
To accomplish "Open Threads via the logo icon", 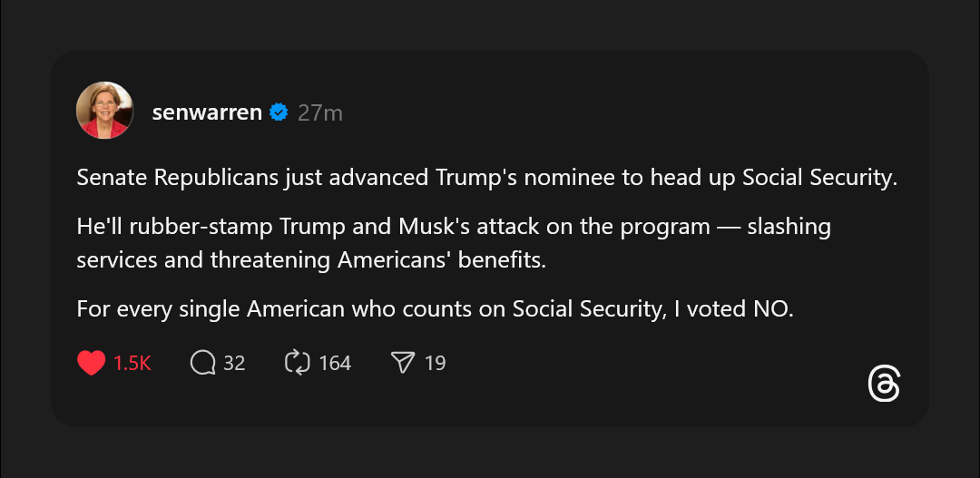I will pos(884,385).
